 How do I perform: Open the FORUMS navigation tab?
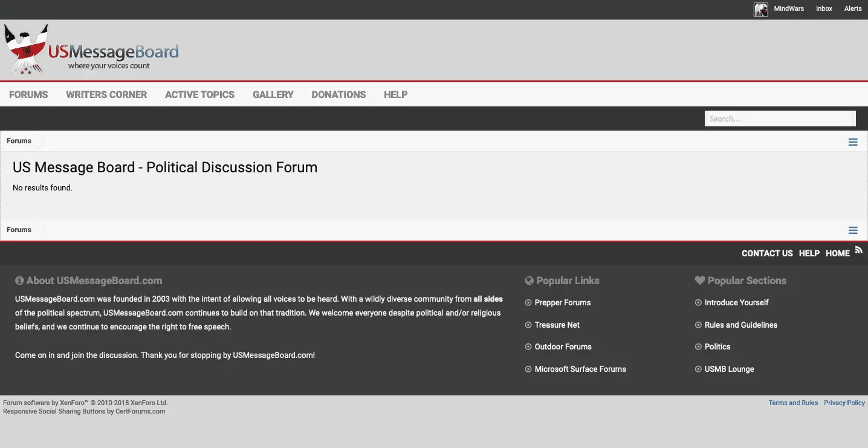point(28,94)
